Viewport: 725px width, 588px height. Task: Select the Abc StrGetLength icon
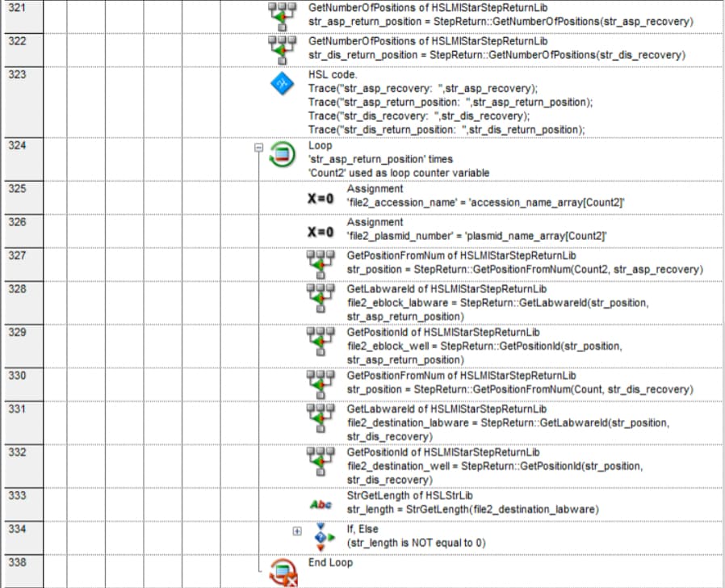tap(321, 504)
